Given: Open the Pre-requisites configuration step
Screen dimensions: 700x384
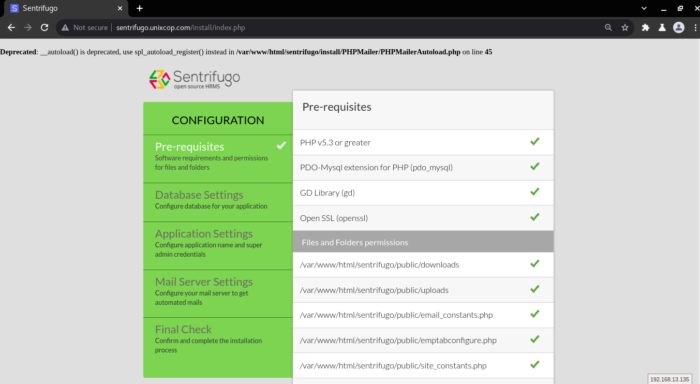Looking at the screenshot, I should pos(218,158).
